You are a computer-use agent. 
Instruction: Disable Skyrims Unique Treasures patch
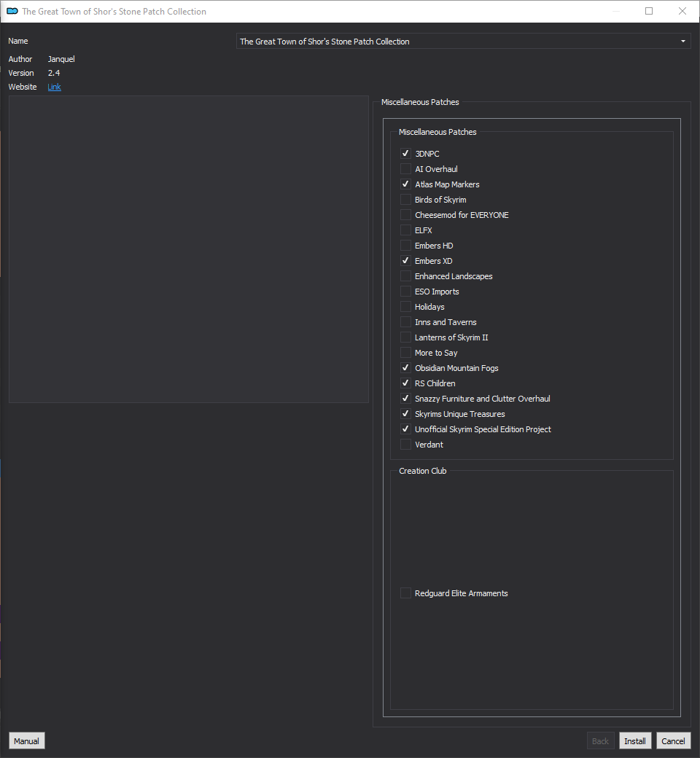point(405,414)
